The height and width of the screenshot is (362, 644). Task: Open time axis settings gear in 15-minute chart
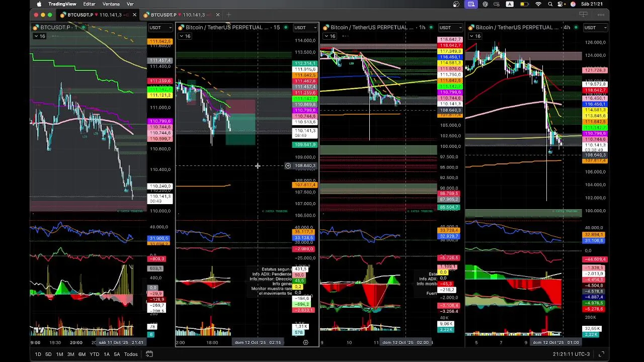305,342
